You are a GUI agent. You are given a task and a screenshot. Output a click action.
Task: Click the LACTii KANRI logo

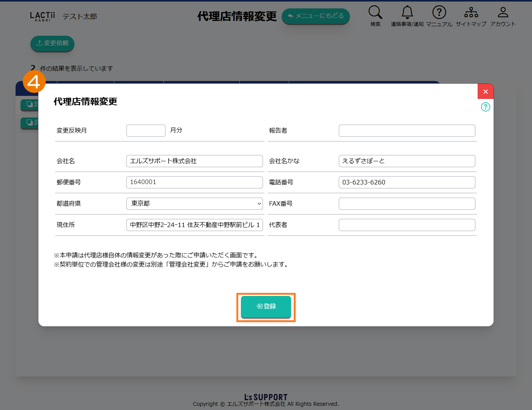[43, 16]
